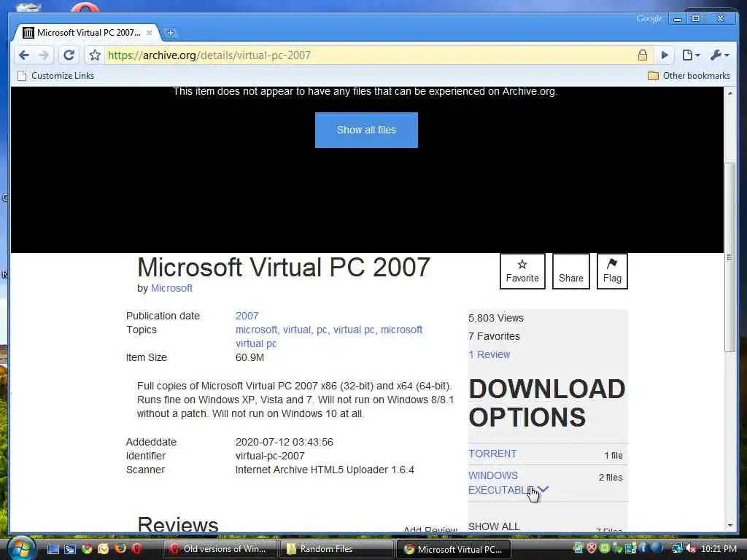Select the Microsoft Virtual PC 2007 tab

[88, 33]
